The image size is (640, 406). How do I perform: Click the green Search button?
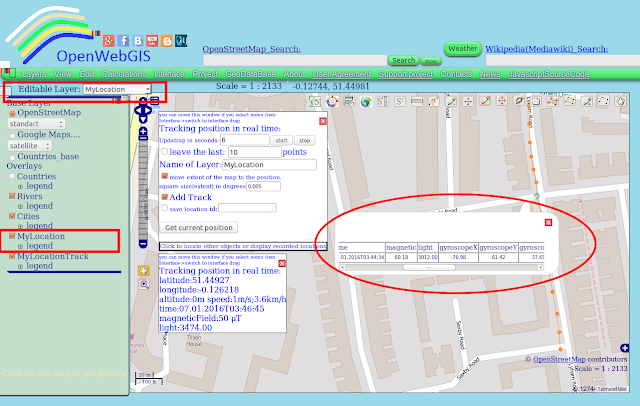coord(403,60)
